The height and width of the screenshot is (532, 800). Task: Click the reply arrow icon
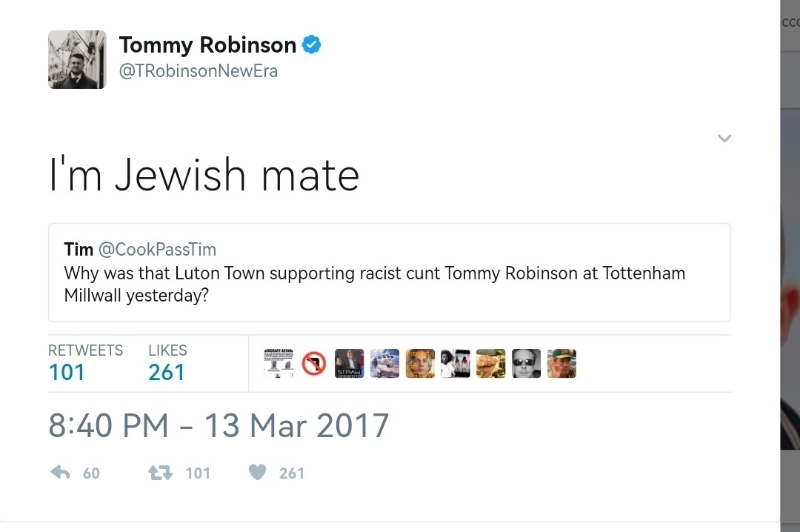(x=60, y=472)
